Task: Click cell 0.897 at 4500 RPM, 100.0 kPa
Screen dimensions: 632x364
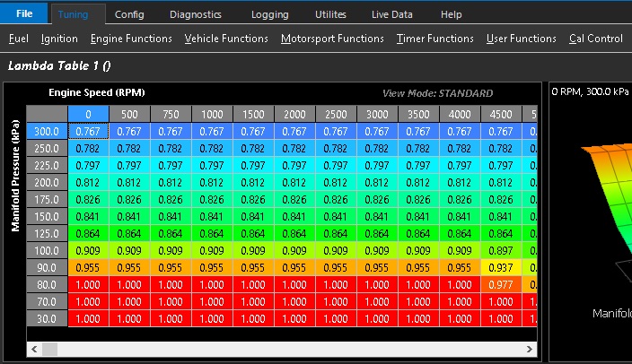Action: [501, 251]
